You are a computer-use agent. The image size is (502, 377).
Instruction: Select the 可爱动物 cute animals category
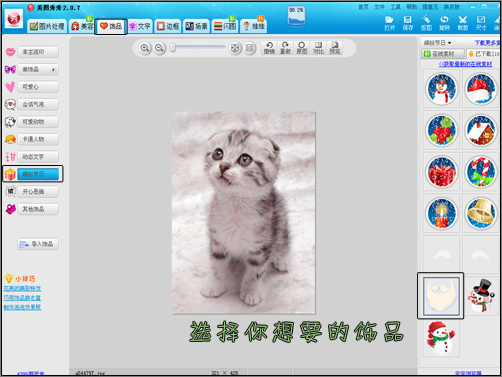pos(38,122)
